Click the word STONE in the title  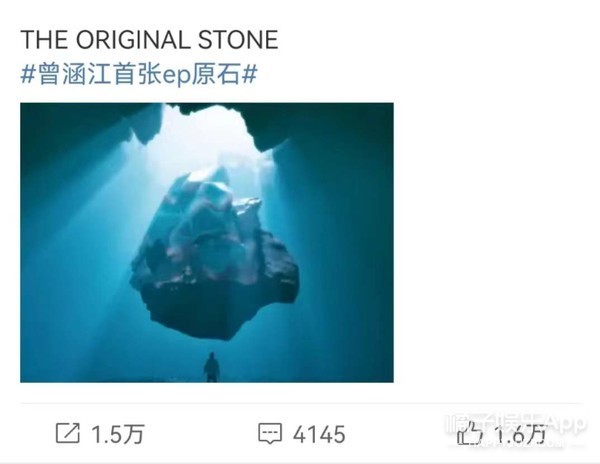(x=238, y=39)
